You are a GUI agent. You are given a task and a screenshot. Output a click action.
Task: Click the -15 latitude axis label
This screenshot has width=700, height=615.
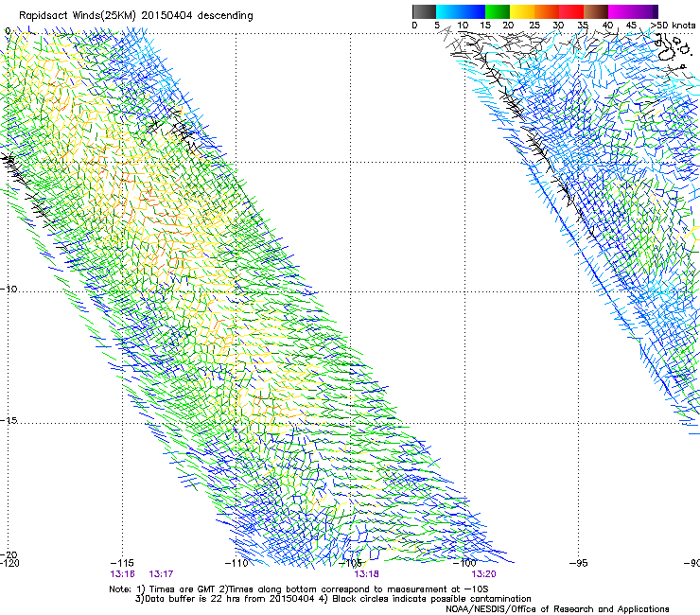(x=9, y=420)
